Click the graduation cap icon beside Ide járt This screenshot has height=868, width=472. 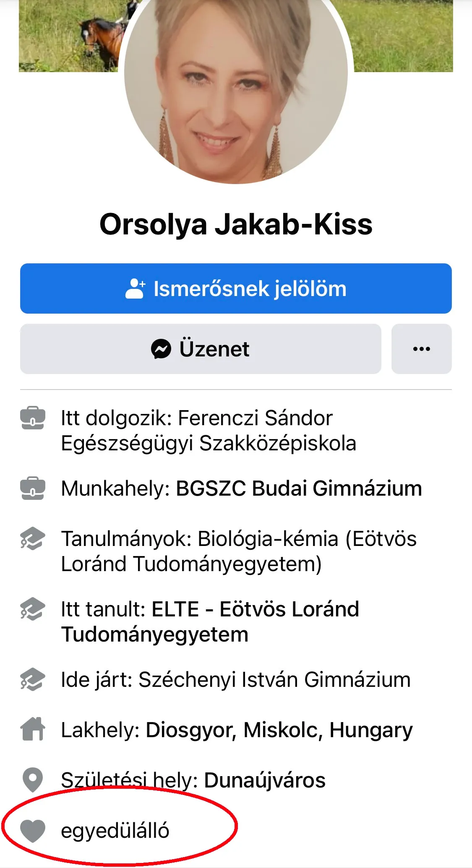point(32,680)
